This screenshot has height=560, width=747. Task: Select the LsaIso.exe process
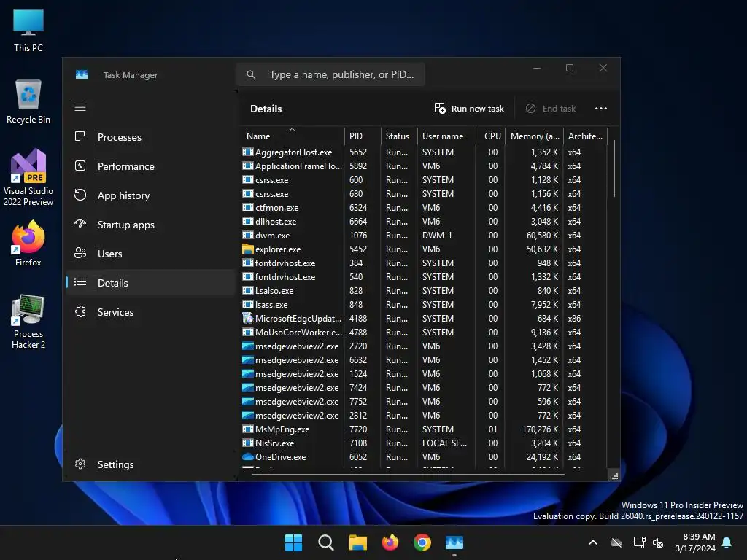[424, 290]
